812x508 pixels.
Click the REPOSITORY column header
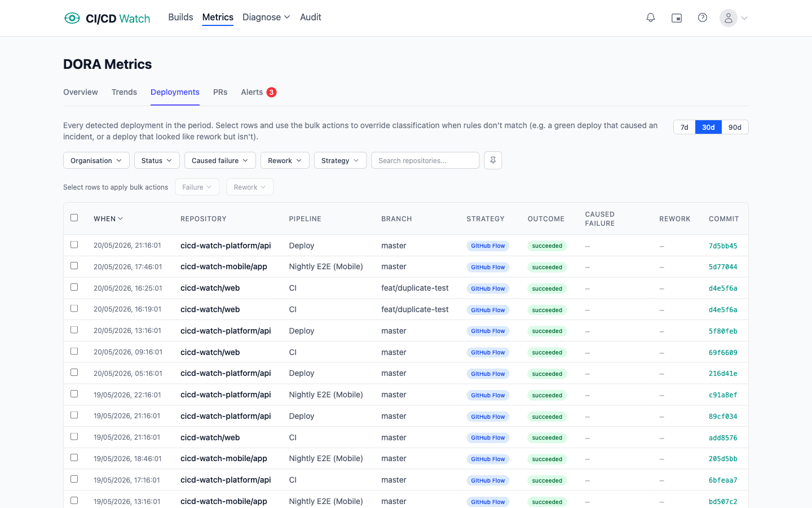pyautogui.click(x=204, y=219)
